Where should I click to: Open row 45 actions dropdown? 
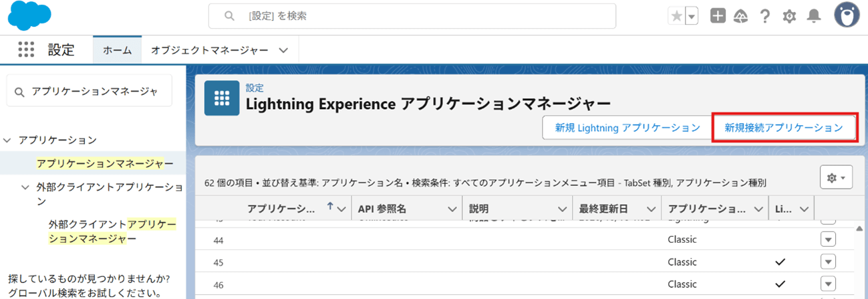[x=829, y=262]
